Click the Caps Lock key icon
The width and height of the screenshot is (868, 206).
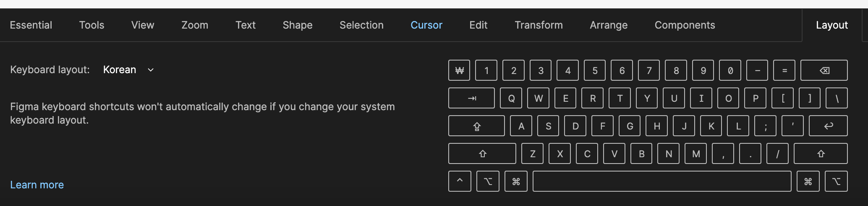click(x=476, y=126)
